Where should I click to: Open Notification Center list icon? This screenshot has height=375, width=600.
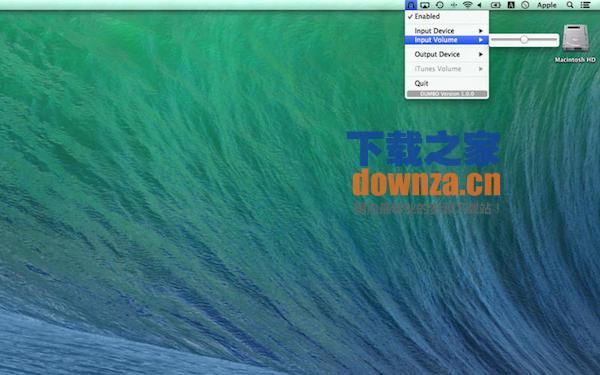pos(585,5)
